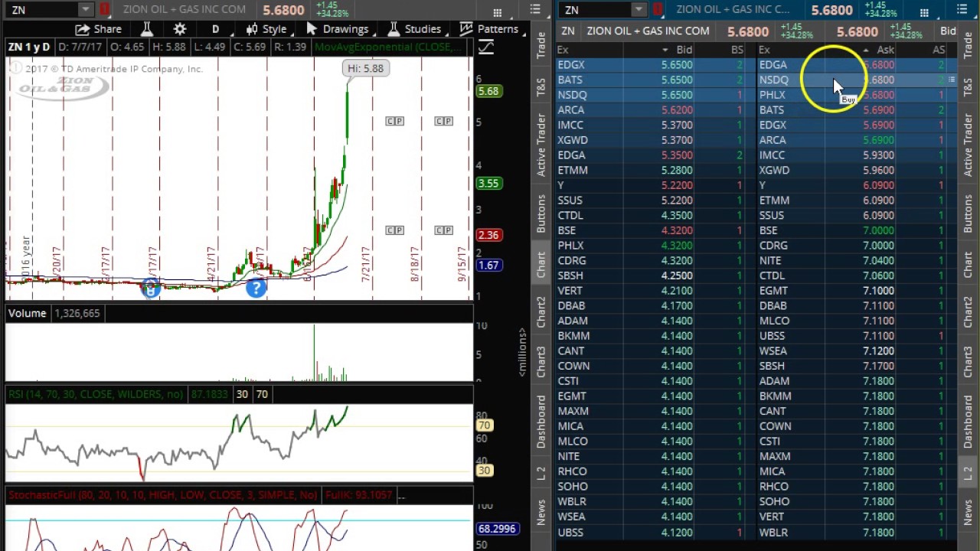Viewport: 980px width, 551px height.
Task: Click the Volume panel label
Action: coord(27,313)
